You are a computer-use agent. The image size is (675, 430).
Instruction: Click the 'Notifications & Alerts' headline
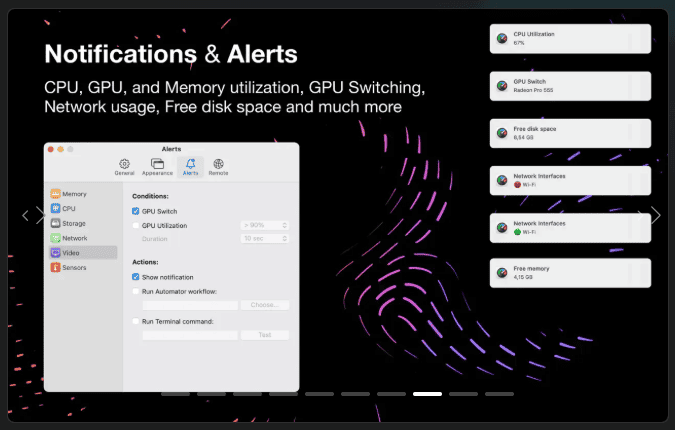[x=171, y=54]
